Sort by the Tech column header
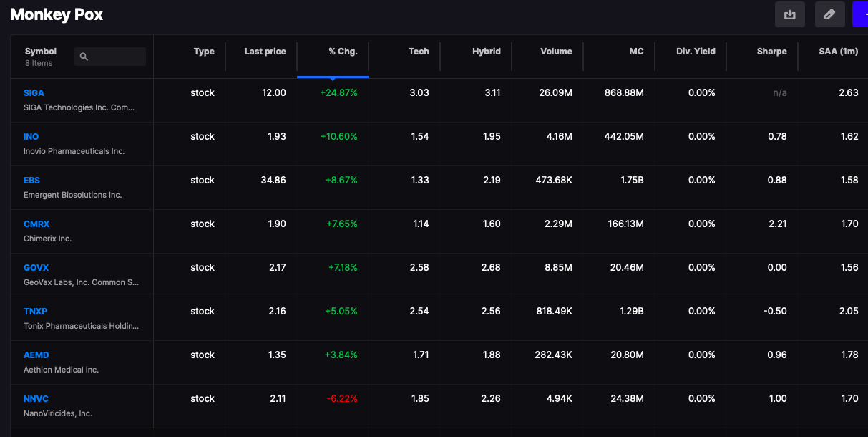The image size is (868, 437). click(x=419, y=52)
